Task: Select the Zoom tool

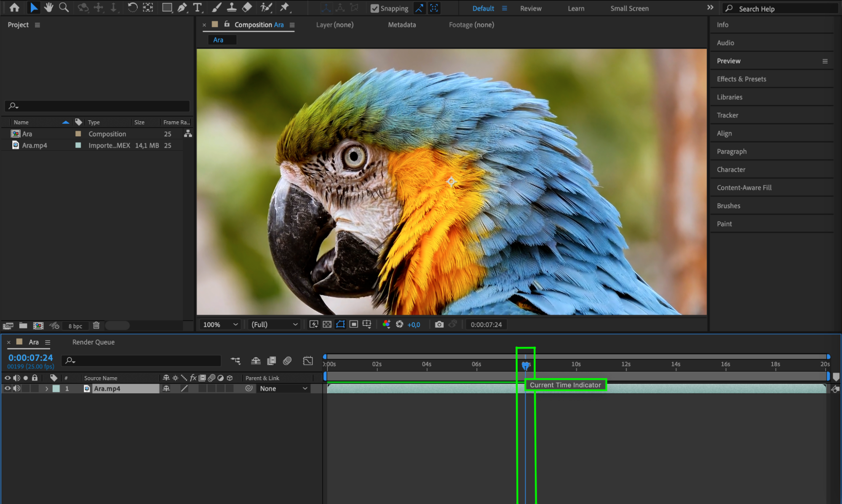Action: [64, 8]
